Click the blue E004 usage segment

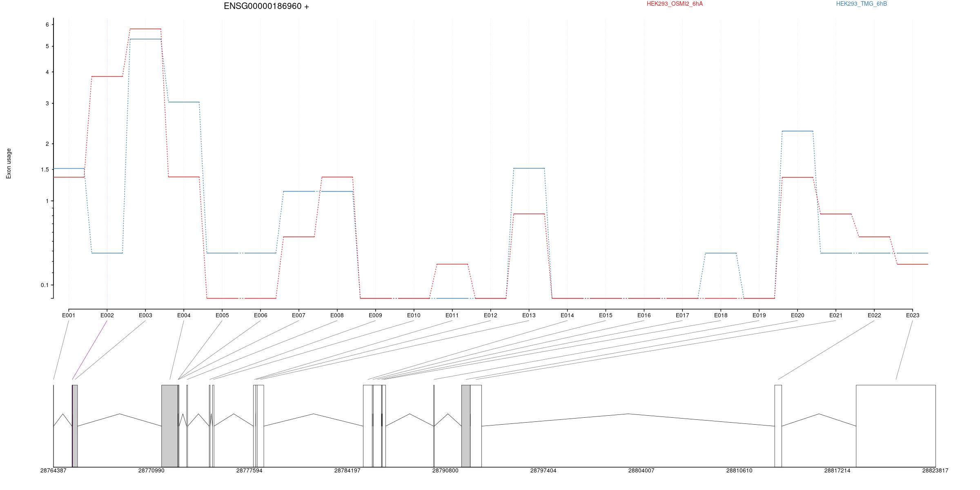[x=184, y=102]
